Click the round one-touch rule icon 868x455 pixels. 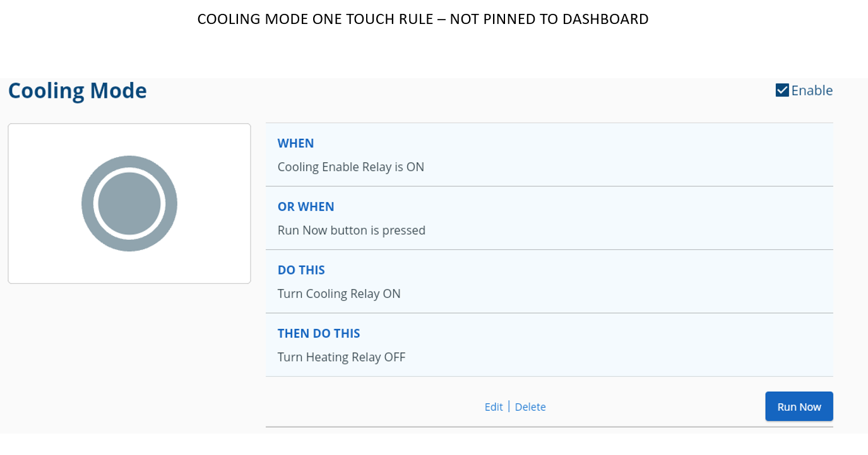(129, 203)
